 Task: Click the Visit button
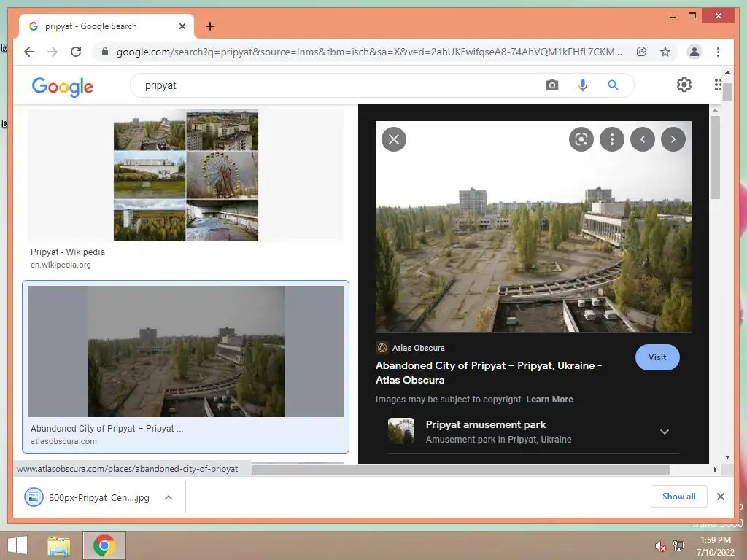coord(657,357)
